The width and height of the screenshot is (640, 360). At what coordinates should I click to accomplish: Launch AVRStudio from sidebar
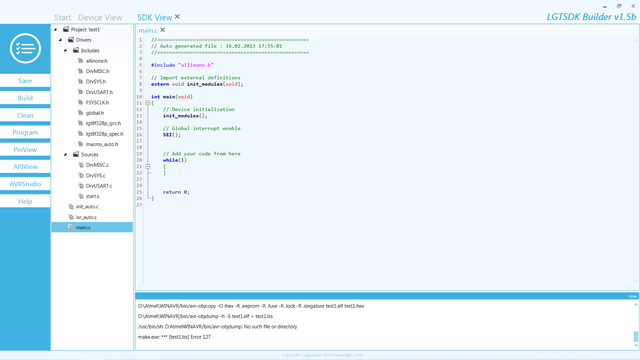[25, 184]
